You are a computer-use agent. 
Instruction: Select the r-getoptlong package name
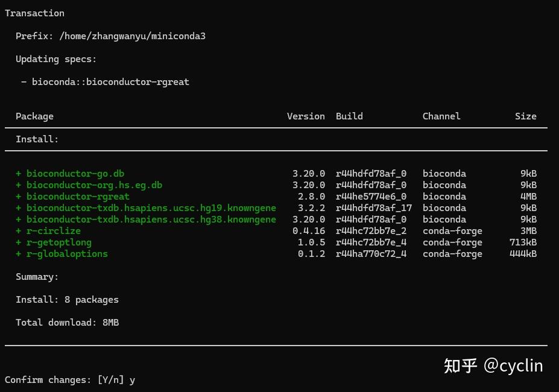point(58,242)
